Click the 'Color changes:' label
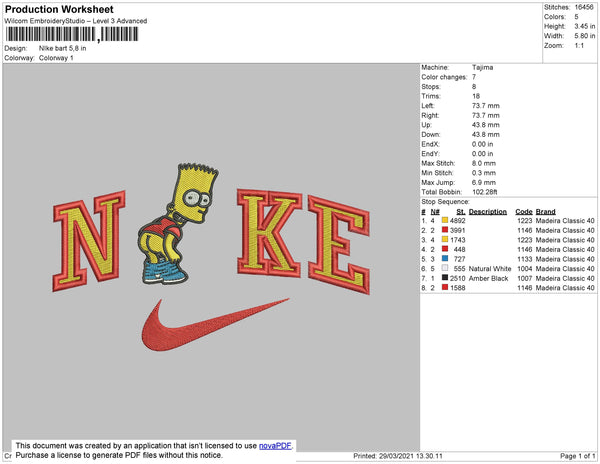Screen dimensions: 600x464 (x=444, y=77)
